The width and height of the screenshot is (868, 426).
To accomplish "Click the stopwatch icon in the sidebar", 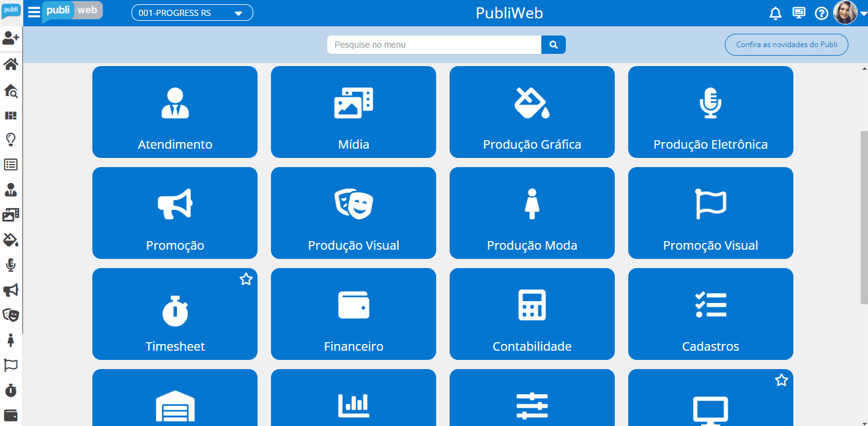I will [x=10, y=390].
